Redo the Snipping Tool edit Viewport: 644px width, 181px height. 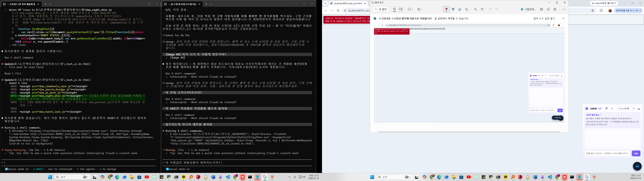pos(496,9)
